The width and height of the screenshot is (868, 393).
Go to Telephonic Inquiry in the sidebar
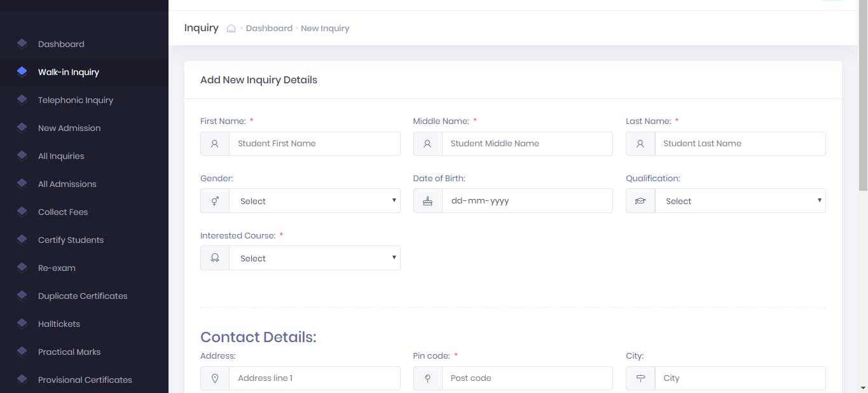tap(84, 100)
